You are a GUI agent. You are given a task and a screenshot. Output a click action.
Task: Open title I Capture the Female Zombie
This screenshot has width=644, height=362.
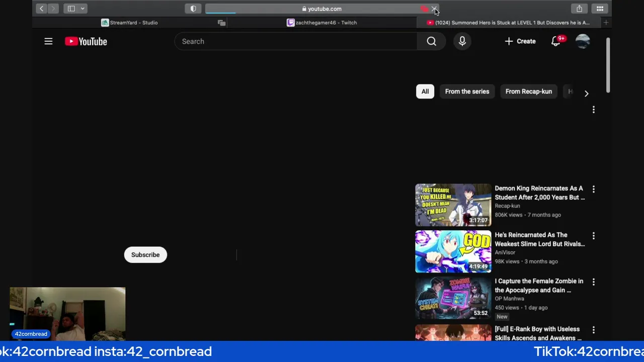tap(539, 286)
